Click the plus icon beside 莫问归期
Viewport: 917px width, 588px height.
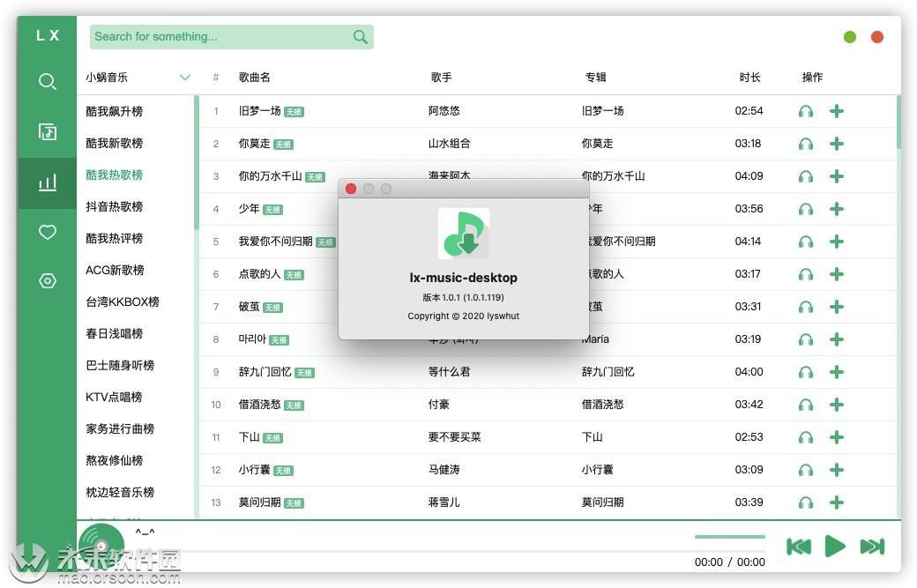(x=836, y=502)
